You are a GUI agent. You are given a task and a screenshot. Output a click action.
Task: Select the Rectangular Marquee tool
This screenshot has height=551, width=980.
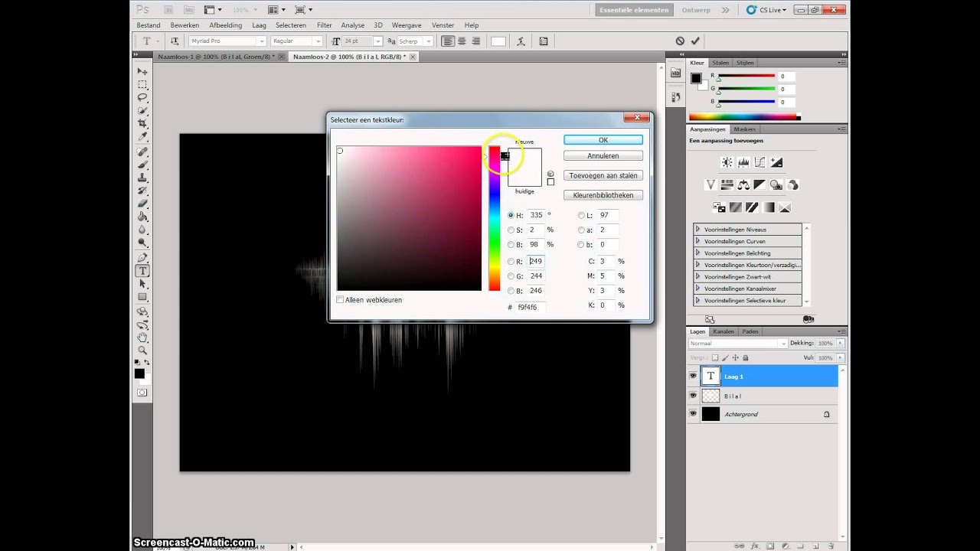coord(142,84)
